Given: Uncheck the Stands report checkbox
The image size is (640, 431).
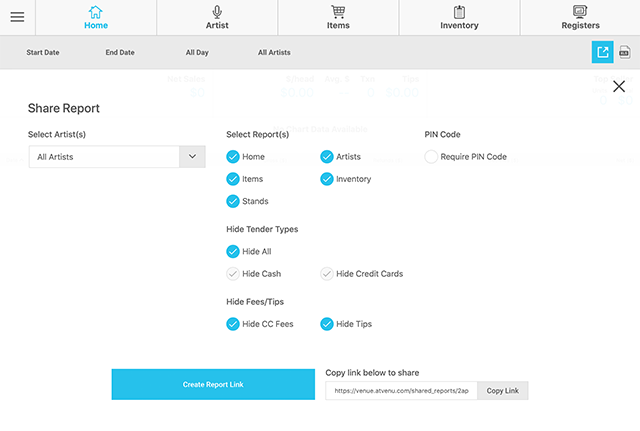Looking at the screenshot, I should [x=233, y=201].
